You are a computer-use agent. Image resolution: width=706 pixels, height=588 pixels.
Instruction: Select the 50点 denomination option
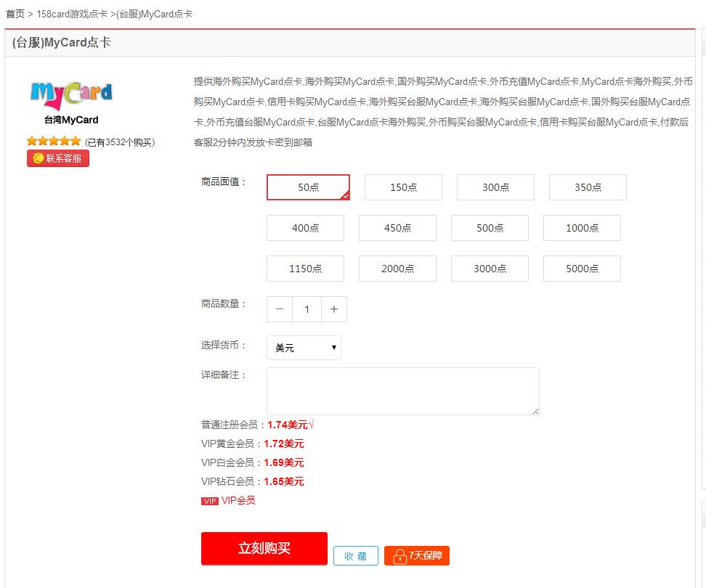point(308,187)
